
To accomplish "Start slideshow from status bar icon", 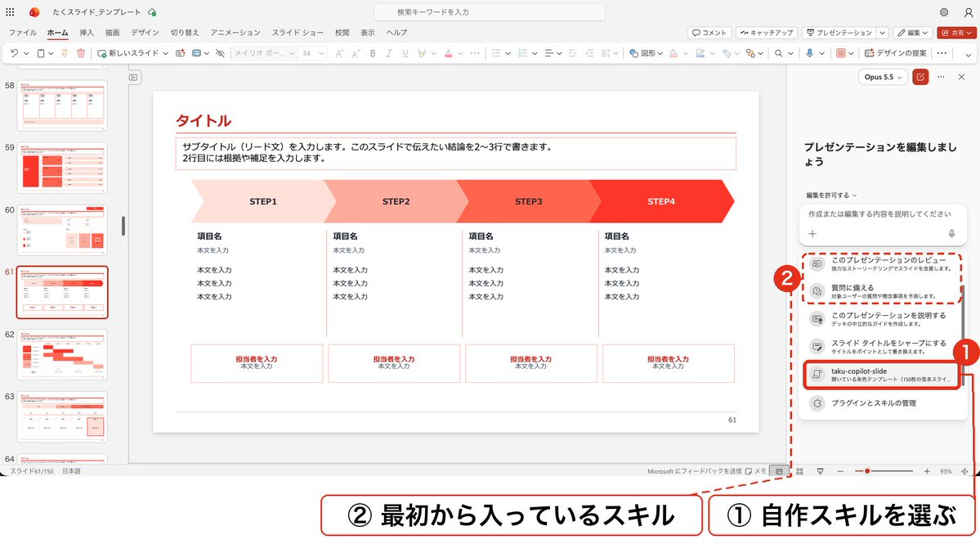I will 820,471.
